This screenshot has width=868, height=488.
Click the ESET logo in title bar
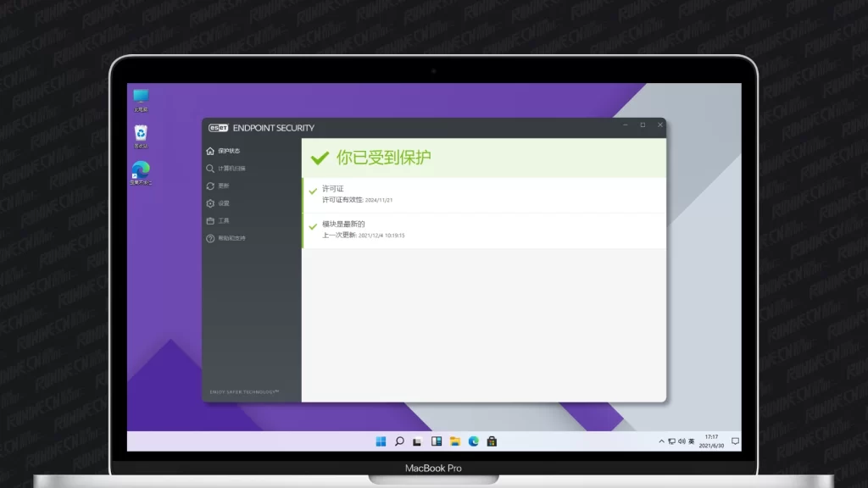tap(219, 128)
